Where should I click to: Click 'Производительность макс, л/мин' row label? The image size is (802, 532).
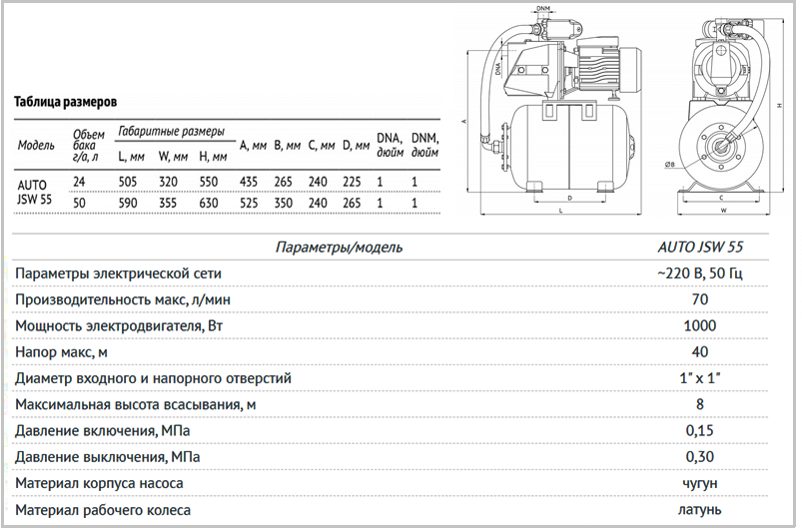(123, 299)
